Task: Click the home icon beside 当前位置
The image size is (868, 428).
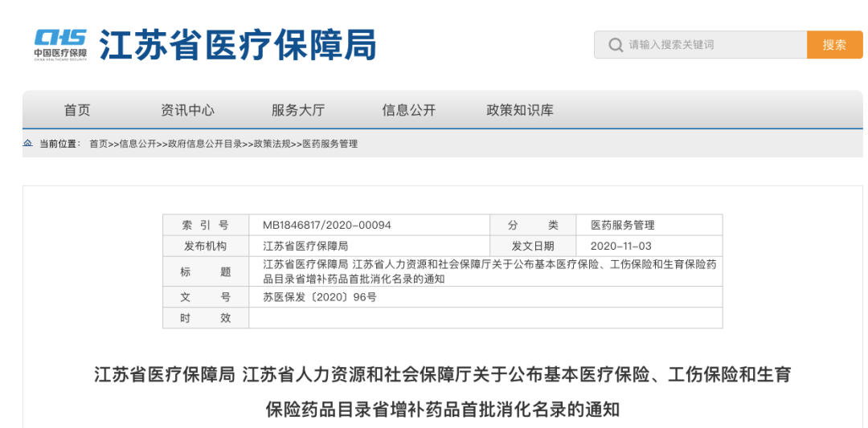Action: point(27,144)
